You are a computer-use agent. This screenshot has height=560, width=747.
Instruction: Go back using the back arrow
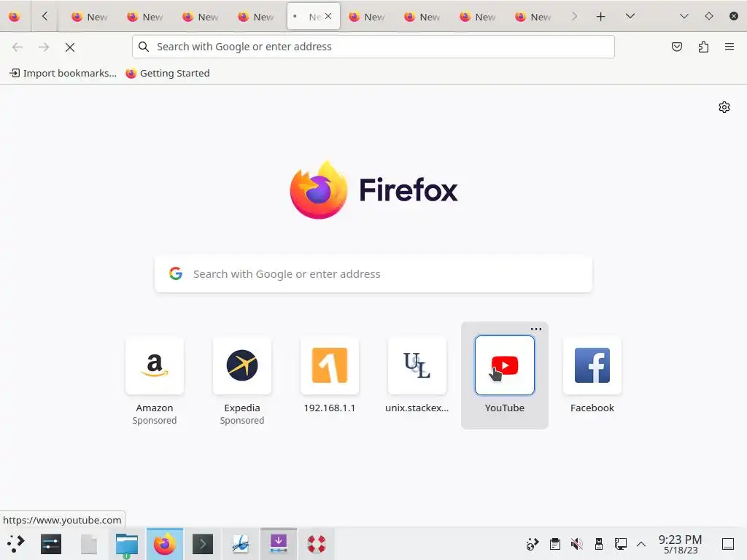18,47
